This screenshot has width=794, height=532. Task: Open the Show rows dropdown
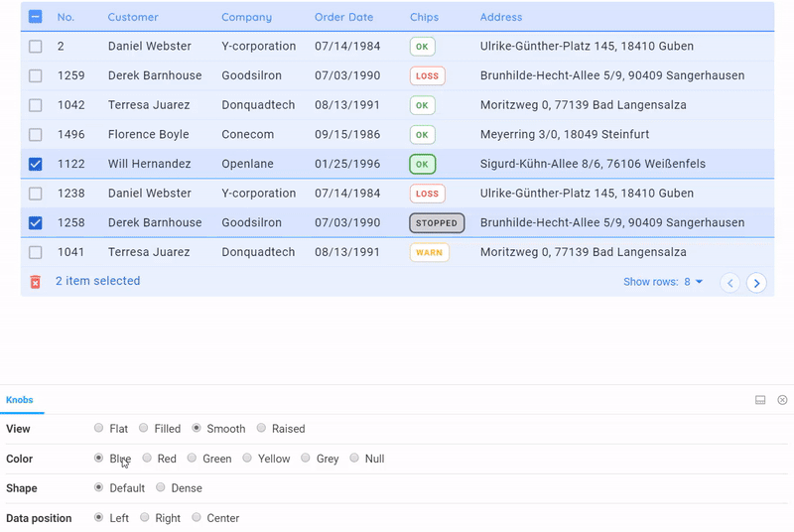pos(663,282)
